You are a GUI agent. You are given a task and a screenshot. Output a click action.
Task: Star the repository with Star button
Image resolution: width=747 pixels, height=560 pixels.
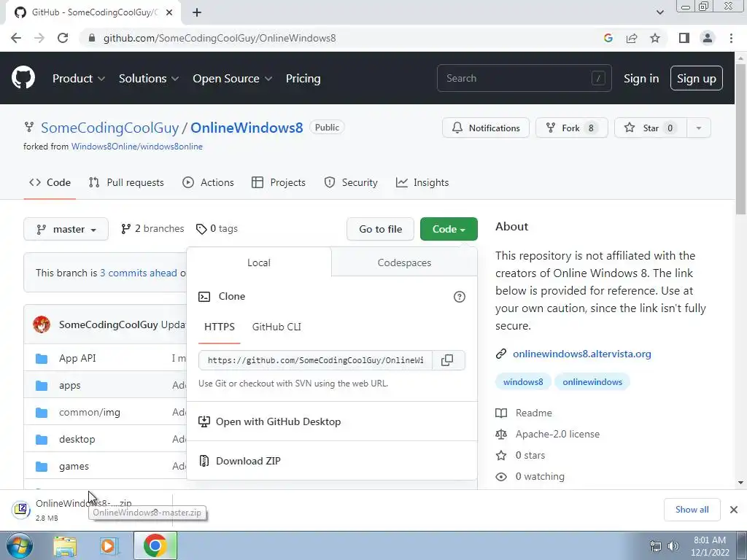[651, 128]
